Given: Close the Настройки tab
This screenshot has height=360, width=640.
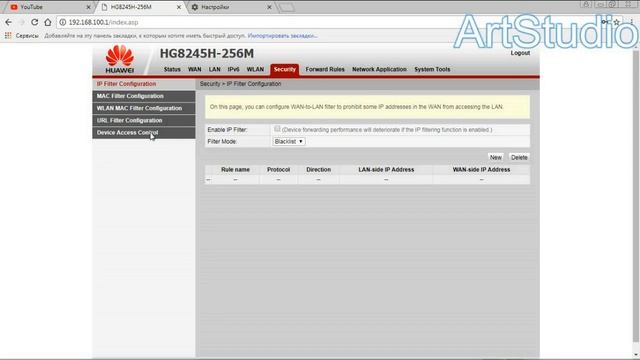Looking at the screenshot, I should pos(269,7).
